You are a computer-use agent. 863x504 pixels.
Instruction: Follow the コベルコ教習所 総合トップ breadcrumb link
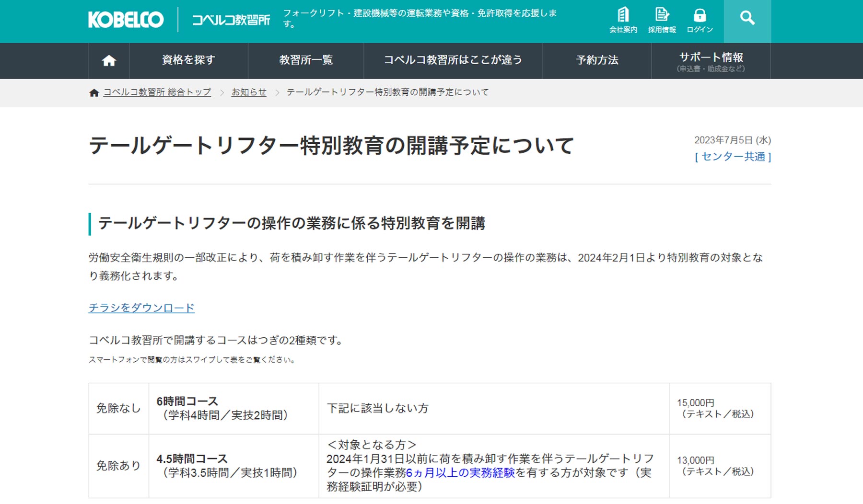(x=157, y=92)
